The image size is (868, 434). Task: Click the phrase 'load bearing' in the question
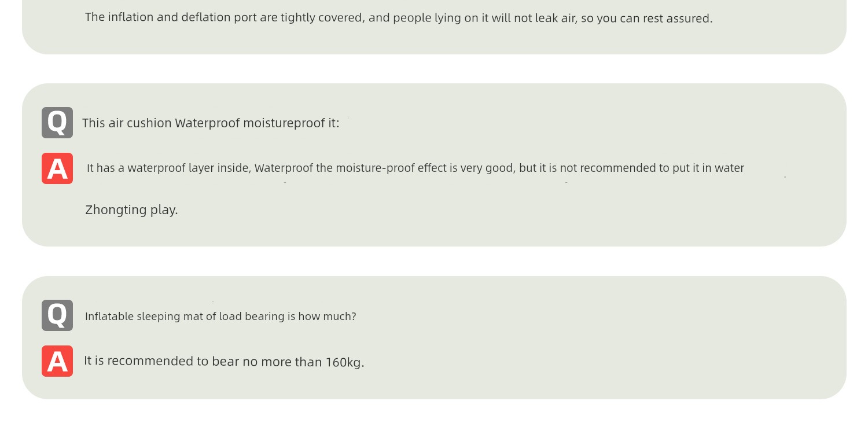pos(252,317)
